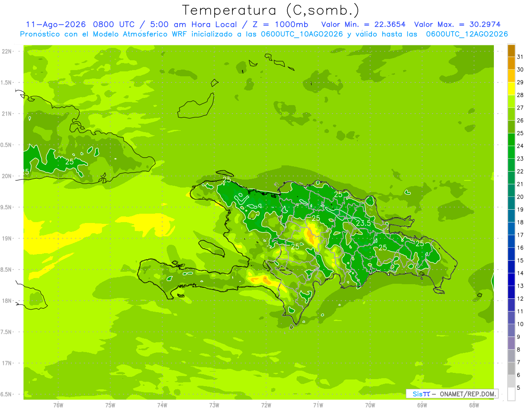
Task: Select the "17N" latitude label
Action: point(7,363)
